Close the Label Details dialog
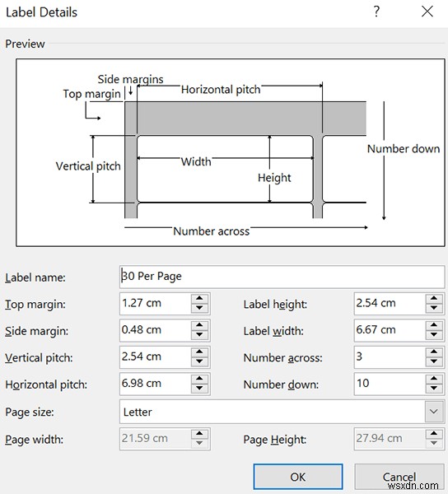Image resolution: width=448 pixels, height=494 pixels. tap(427, 12)
